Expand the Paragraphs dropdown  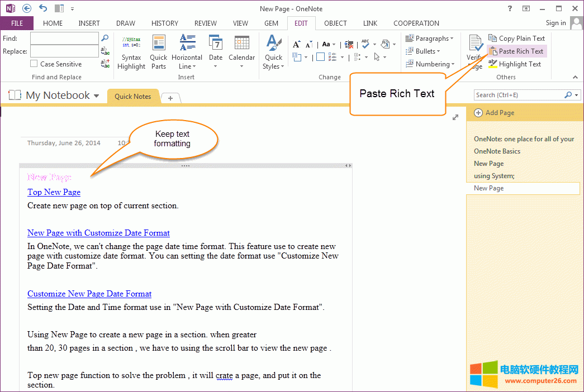point(431,39)
